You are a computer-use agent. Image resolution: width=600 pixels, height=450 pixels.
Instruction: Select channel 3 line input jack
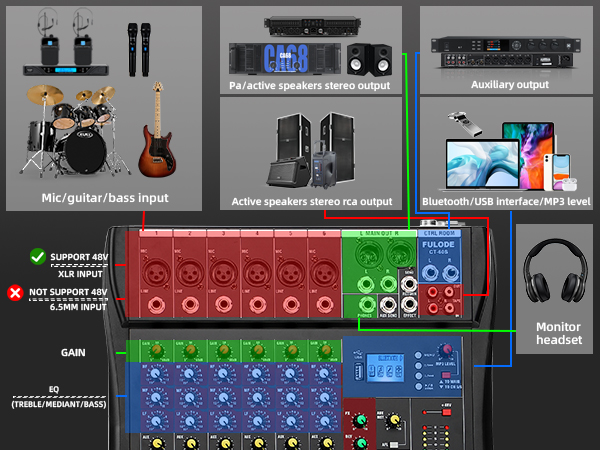pos(223,305)
